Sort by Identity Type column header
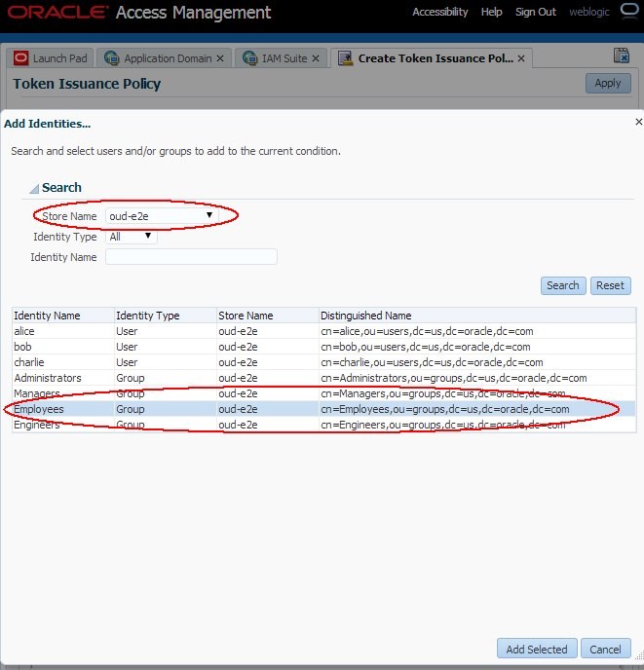This screenshot has height=670, width=644. pyautogui.click(x=166, y=316)
